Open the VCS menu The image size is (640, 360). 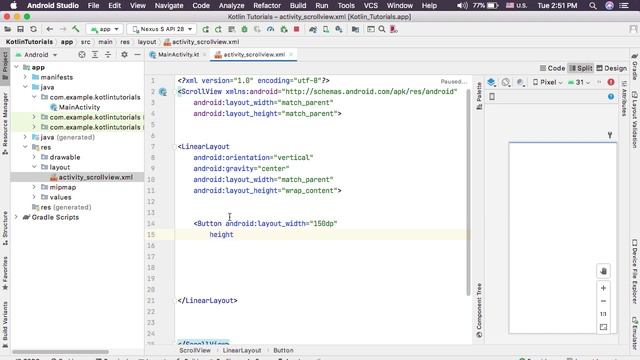click(x=371, y=6)
